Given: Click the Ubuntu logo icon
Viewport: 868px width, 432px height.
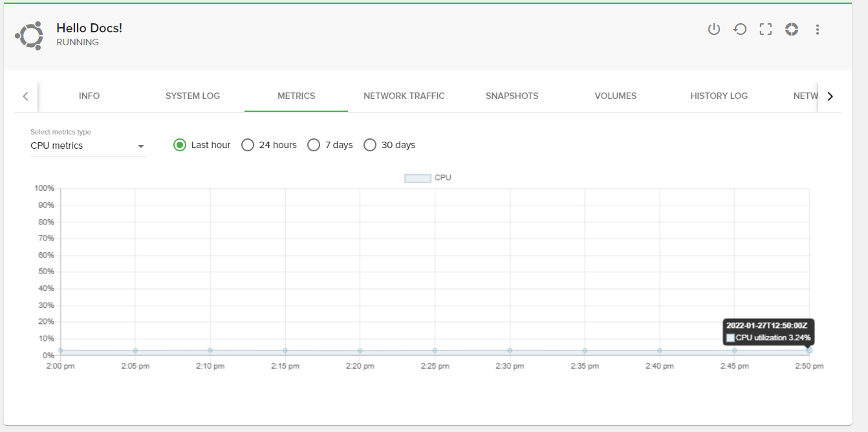Looking at the screenshot, I should point(30,36).
